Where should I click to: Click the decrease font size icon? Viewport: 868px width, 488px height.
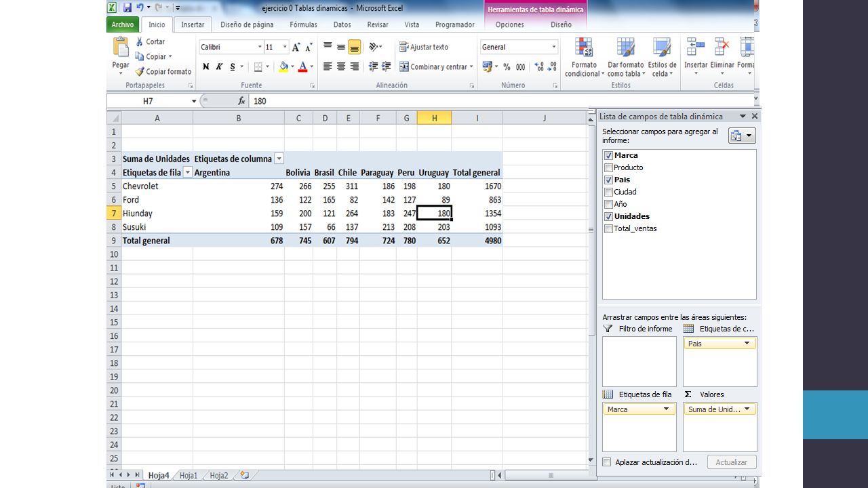(309, 47)
